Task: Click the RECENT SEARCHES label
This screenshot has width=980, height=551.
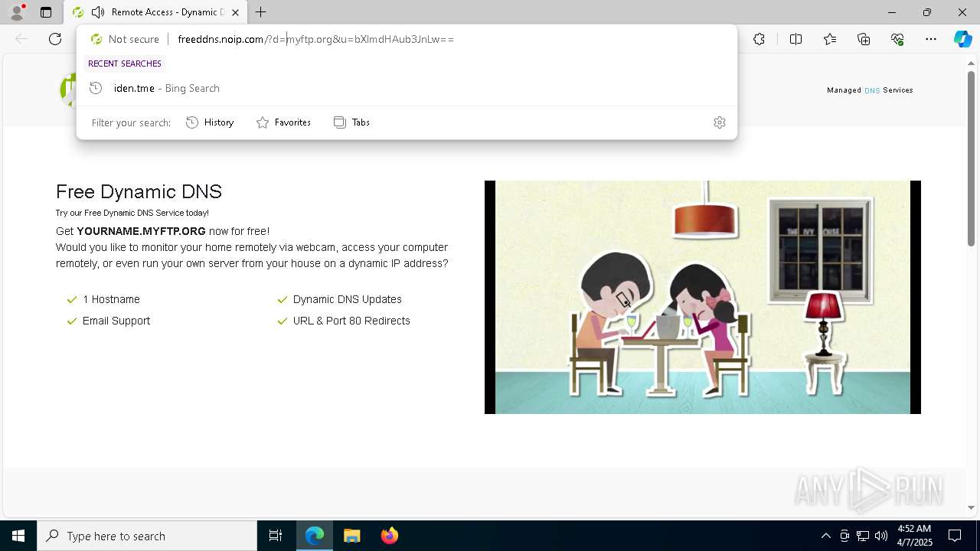Action: point(125,64)
